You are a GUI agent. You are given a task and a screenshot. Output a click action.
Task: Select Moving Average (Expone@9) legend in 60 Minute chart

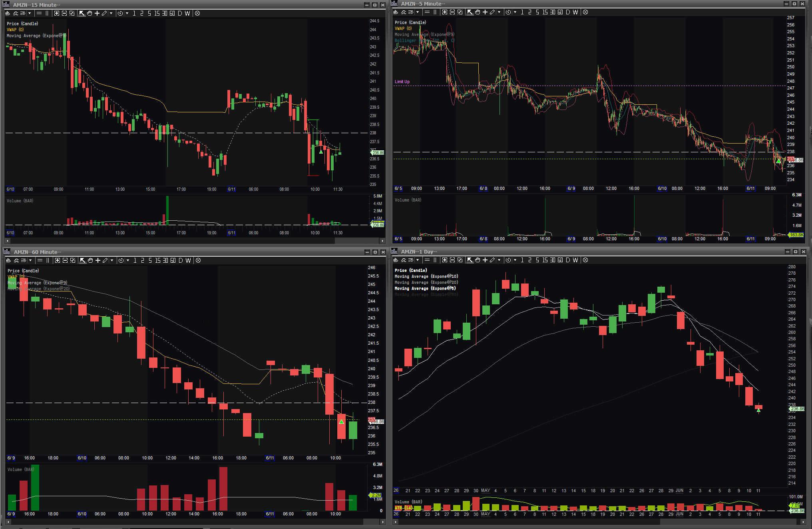click(x=37, y=283)
